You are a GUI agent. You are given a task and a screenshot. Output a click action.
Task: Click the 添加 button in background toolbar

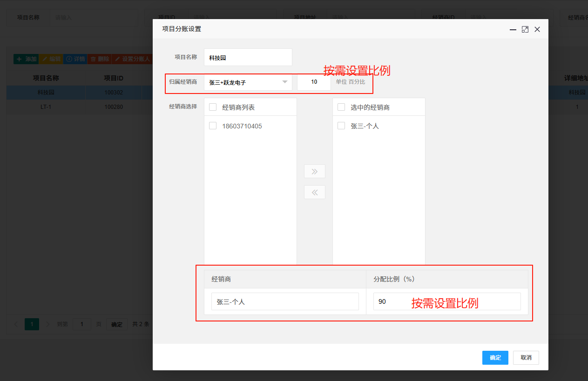click(26, 59)
